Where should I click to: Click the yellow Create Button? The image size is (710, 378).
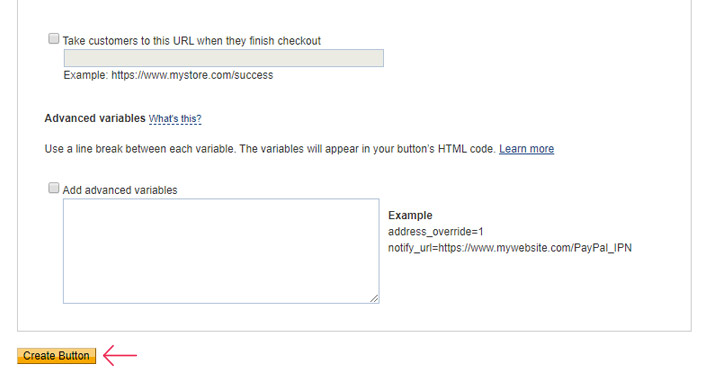click(57, 356)
